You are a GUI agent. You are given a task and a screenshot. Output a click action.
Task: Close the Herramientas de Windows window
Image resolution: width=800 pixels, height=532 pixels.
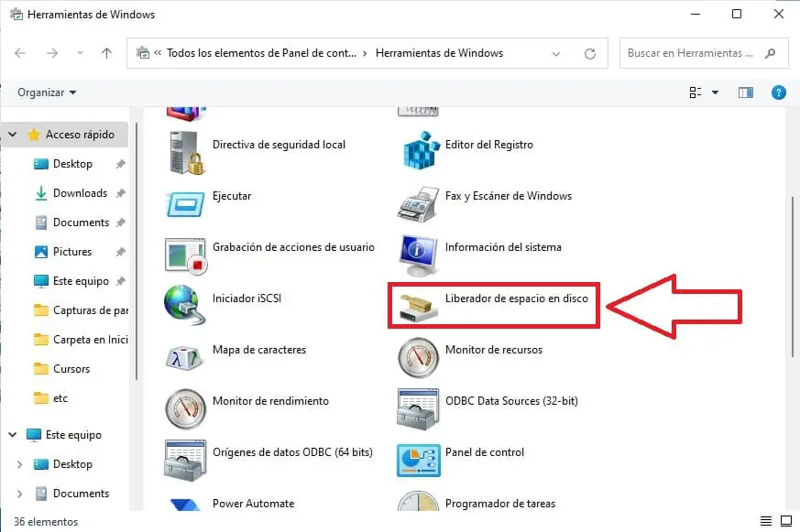(x=779, y=15)
